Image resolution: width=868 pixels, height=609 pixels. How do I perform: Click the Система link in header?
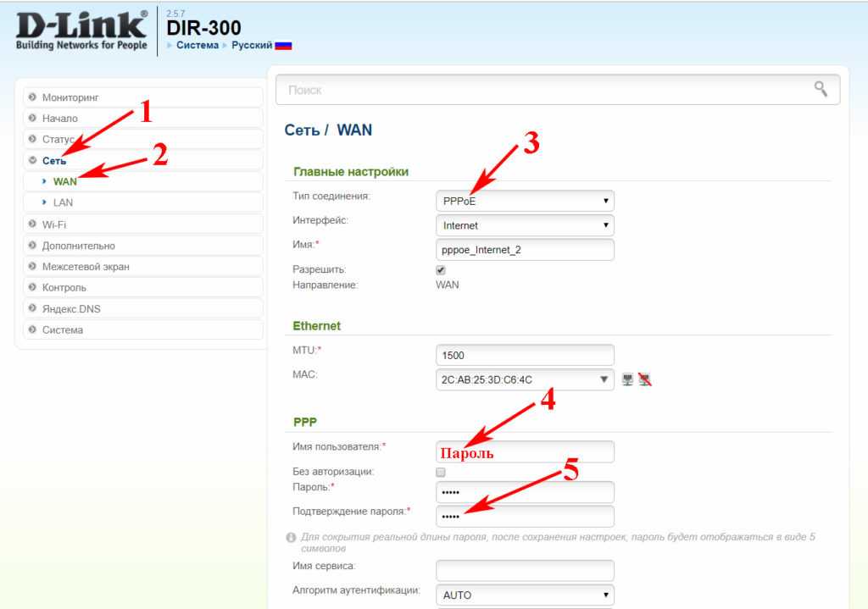pyautogui.click(x=197, y=45)
